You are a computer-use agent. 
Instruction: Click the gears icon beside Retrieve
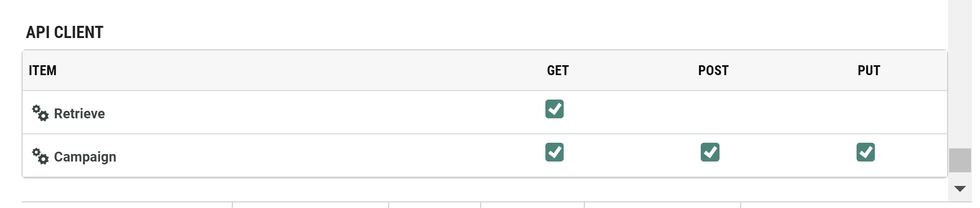point(40,113)
